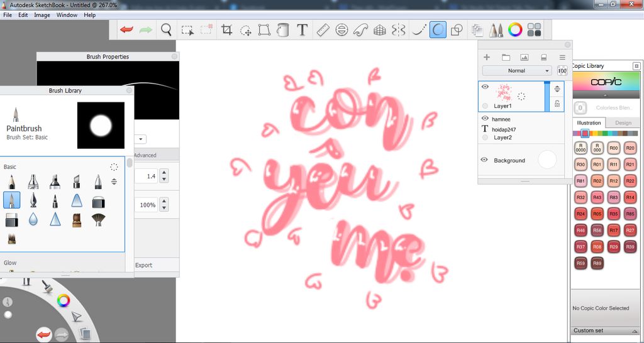The height and width of the screenshot is (343, 644).
Task: Click the Export button in Brush Properties
Action: click(x=144, y=265)
